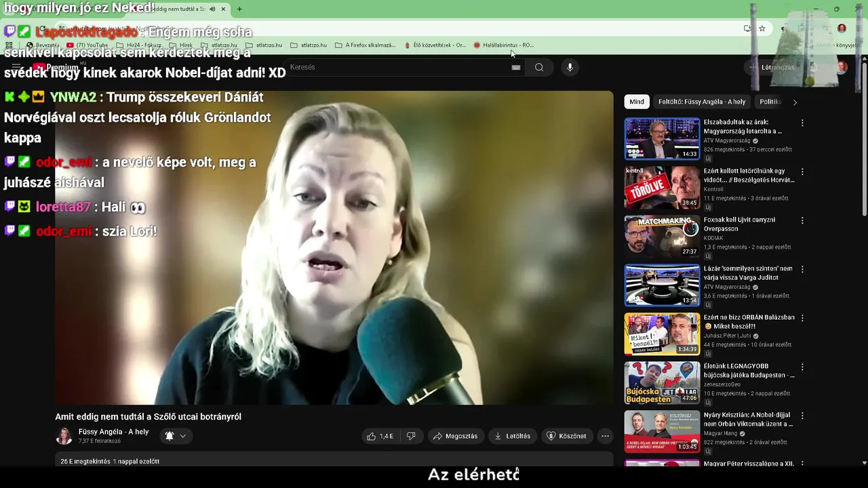Open the more actions ellipsis beside Köszönet

pos(605,436)
